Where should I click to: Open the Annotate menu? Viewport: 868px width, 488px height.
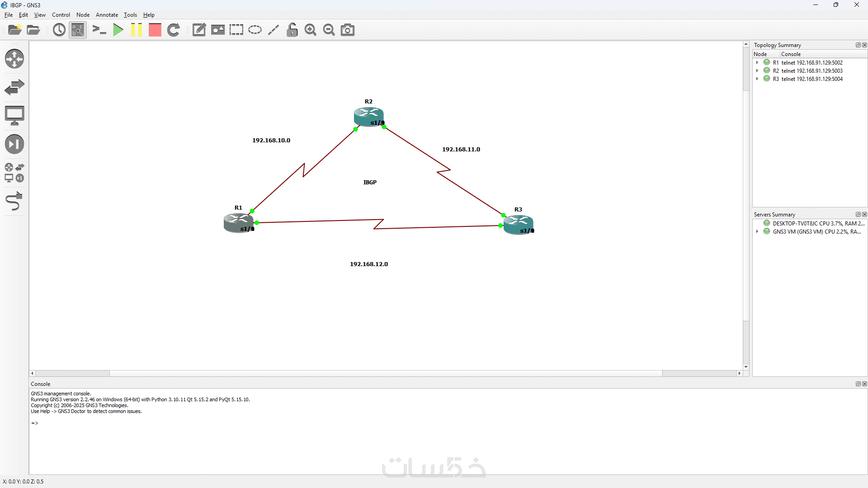click(107, 15)
